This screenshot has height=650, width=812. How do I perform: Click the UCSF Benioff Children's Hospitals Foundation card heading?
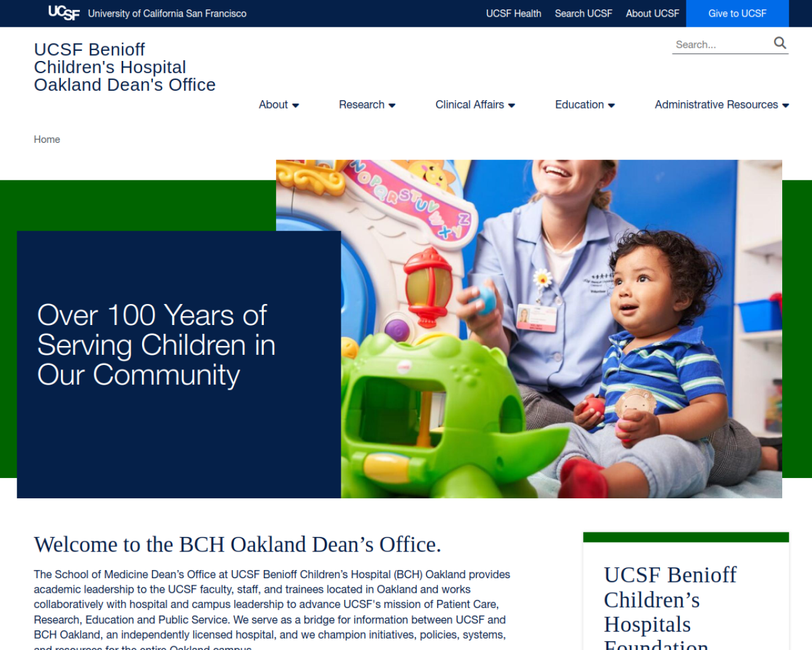(x=670, y=606)
